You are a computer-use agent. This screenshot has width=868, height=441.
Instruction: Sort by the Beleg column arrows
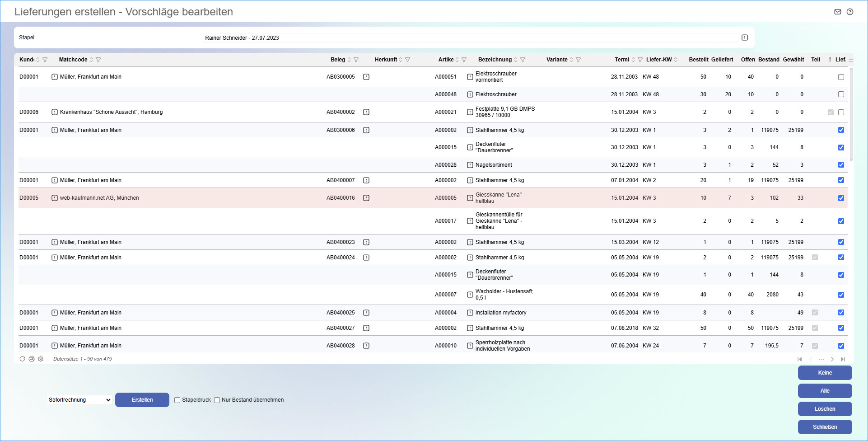(x=349, y=60)
